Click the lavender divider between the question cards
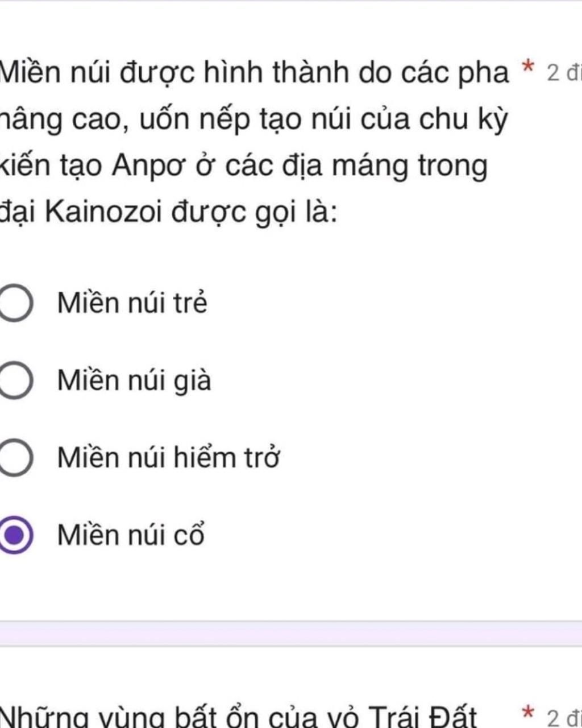This screenshot has height=728, width=582. pyautogui.click(x=291, y=633)
